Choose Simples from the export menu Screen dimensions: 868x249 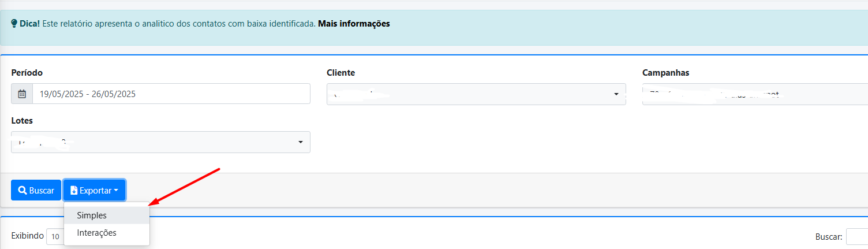[92, 215]
